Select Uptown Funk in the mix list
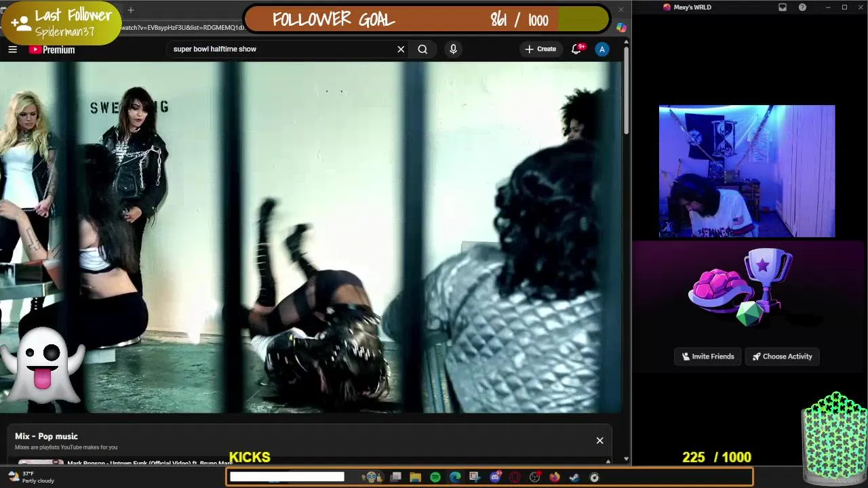 (149, 464)
